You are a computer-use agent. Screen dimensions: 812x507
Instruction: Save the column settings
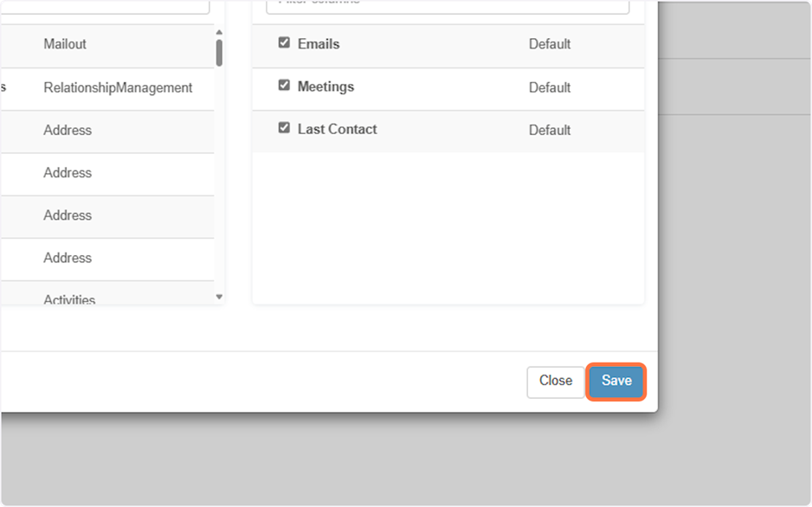(616, 382)
